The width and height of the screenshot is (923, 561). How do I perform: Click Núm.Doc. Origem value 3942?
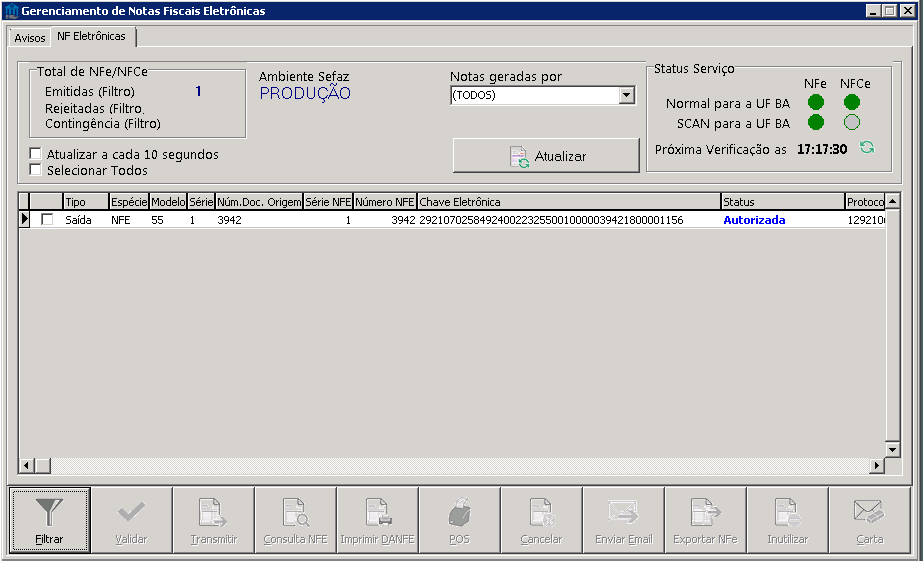[x=230, y=220]
